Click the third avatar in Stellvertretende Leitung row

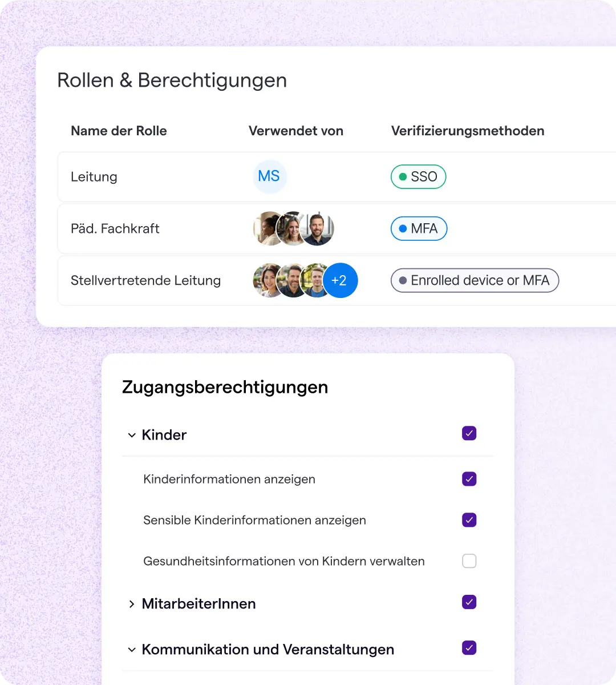[x=314, y=280]
